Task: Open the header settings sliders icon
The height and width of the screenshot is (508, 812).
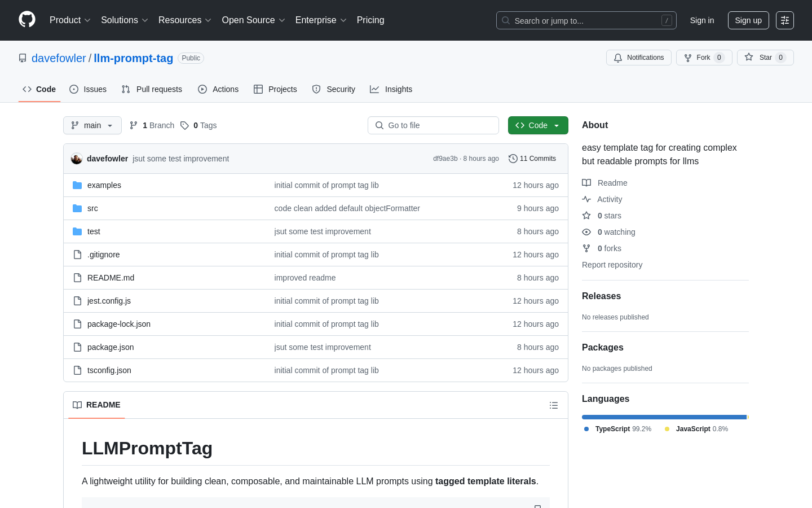Action: (785, 20)
